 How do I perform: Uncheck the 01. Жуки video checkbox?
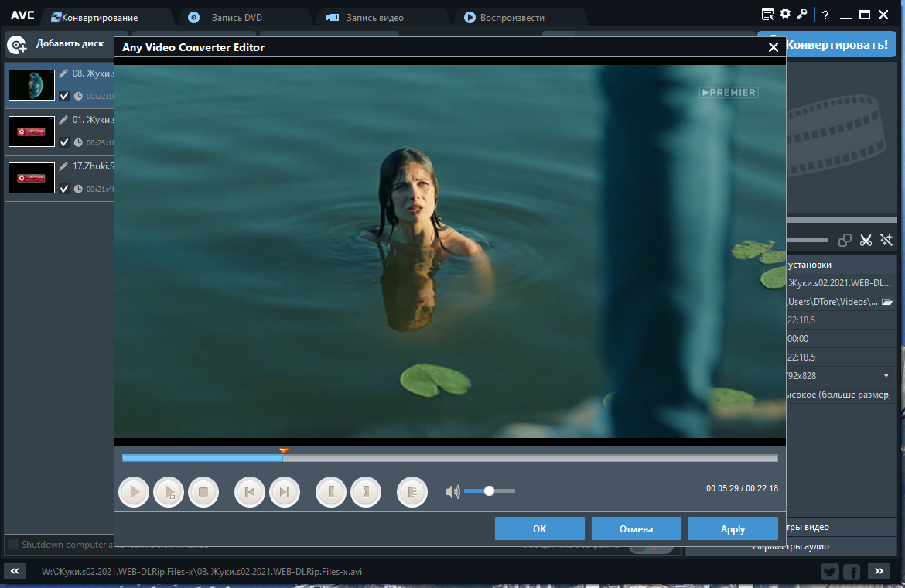(x=64, y=142)
